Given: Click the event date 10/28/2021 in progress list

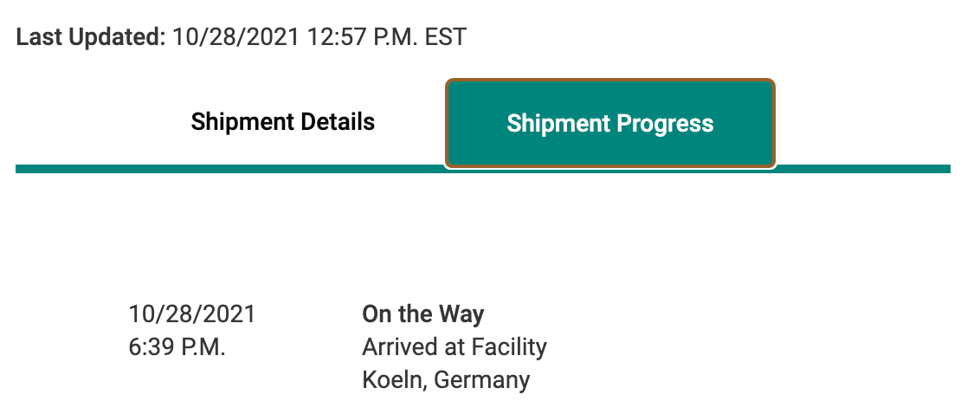Looking at the screenshot, I should (x=192, y=314).
